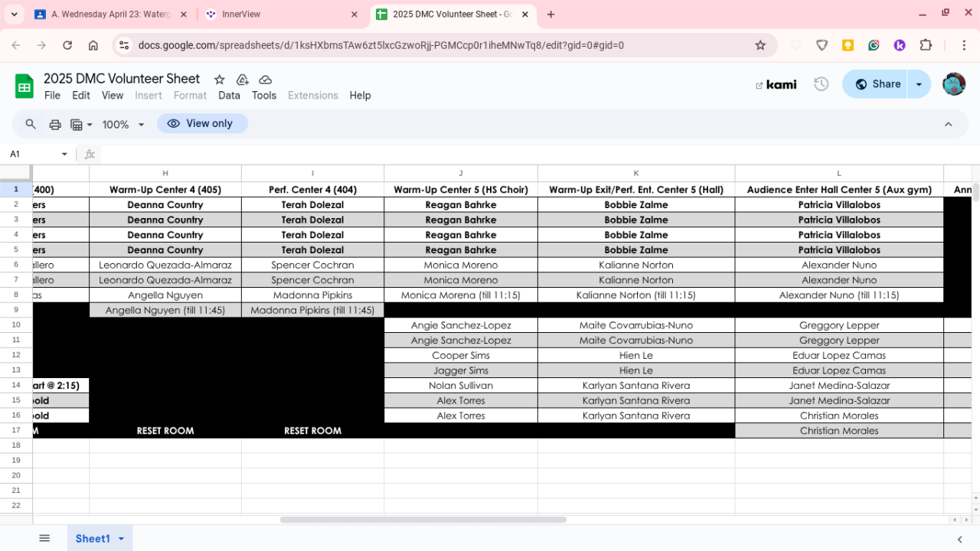
Task: Open the browser home page
Action: click(93, 45)
